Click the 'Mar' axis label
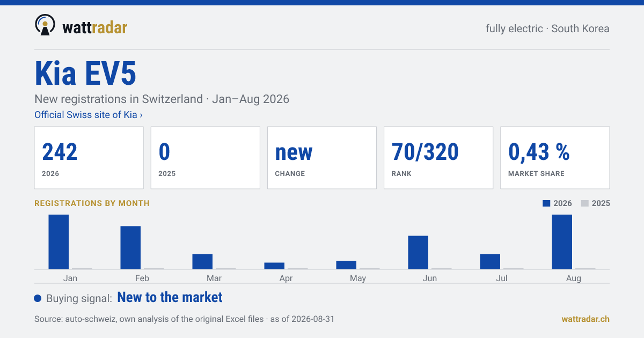644x338 pixels. pos(214,278)
